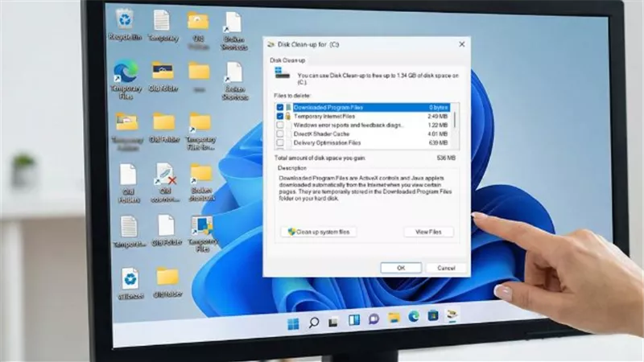Confirm with the OK button
644x362 pixels.
pos(401,268)
